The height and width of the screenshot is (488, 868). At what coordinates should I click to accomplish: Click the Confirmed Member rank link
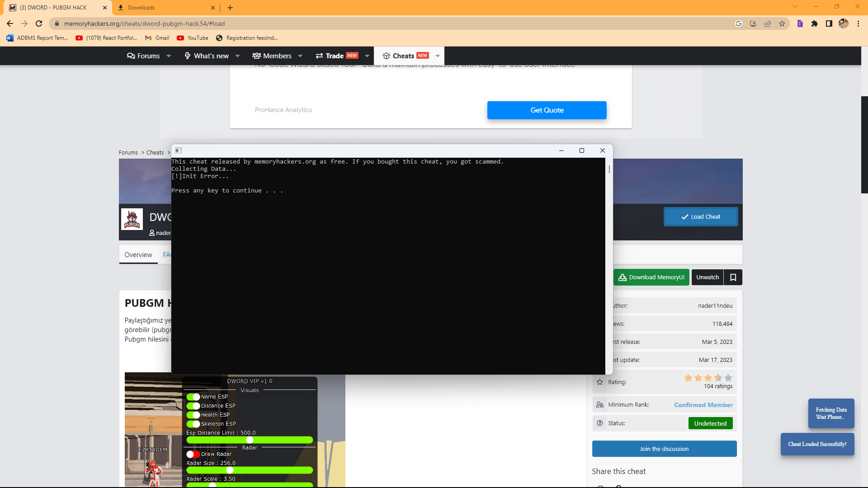pos(703,405)
